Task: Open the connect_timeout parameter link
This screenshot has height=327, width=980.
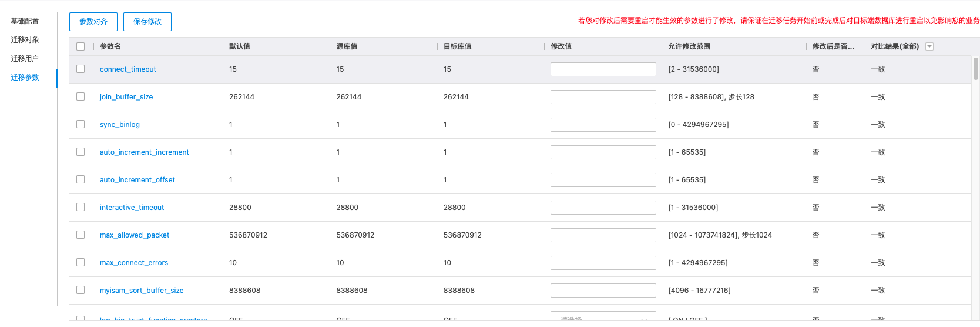Action: pyautogui.click(x=128, y=69)
